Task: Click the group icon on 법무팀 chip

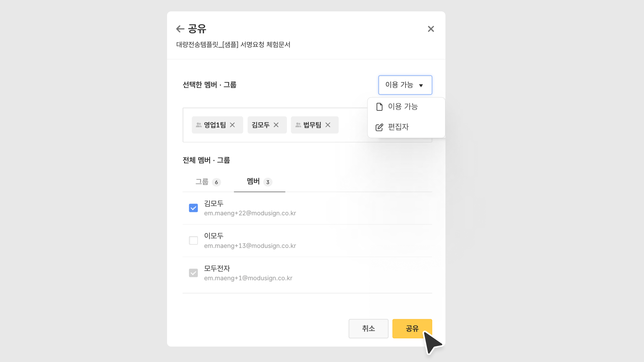Action: [298, 125]
